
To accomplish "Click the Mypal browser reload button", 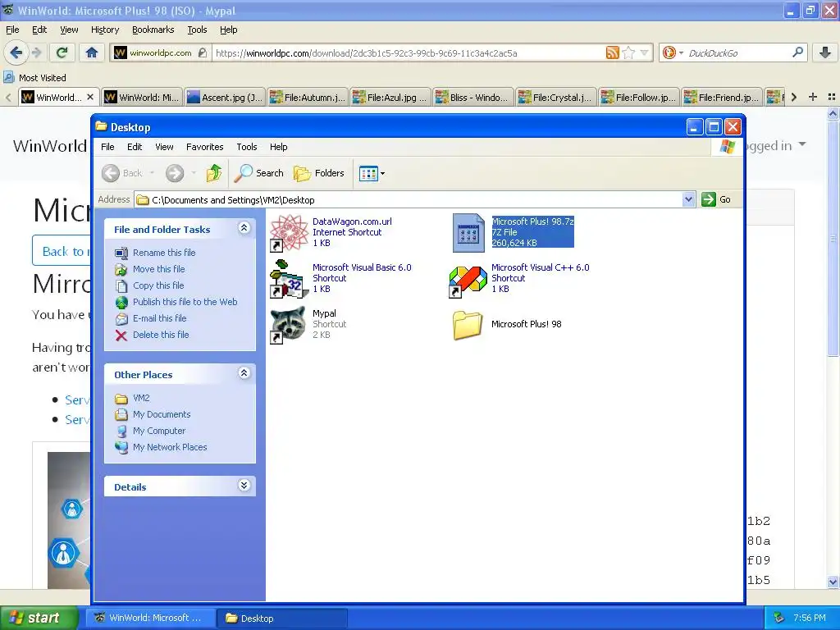I will tap(62, 52).
